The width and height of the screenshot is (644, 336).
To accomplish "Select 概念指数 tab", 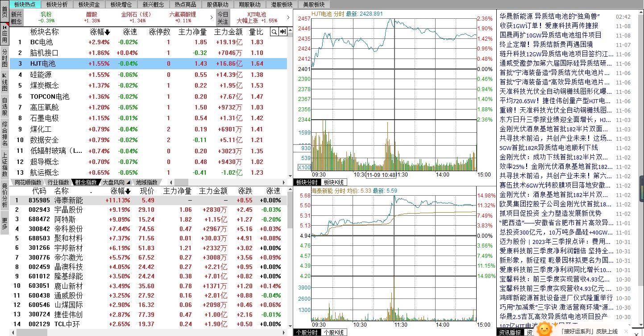I will [86, 182].
